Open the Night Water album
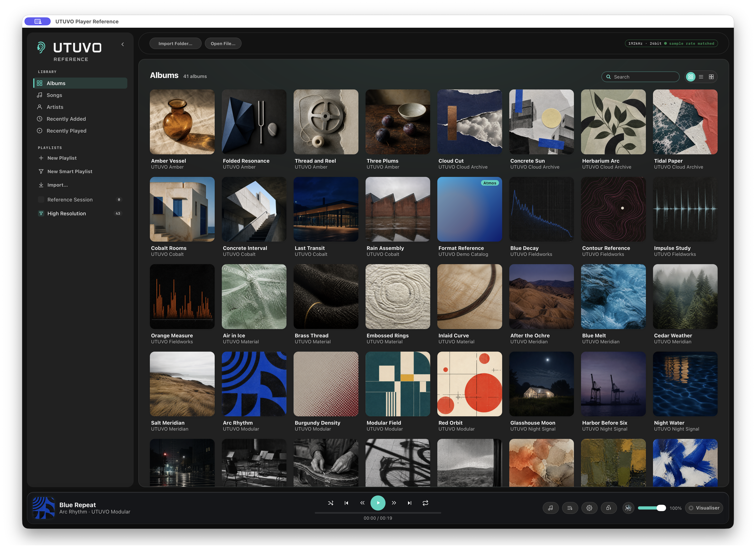756x558 pixels. coord(685,384)
